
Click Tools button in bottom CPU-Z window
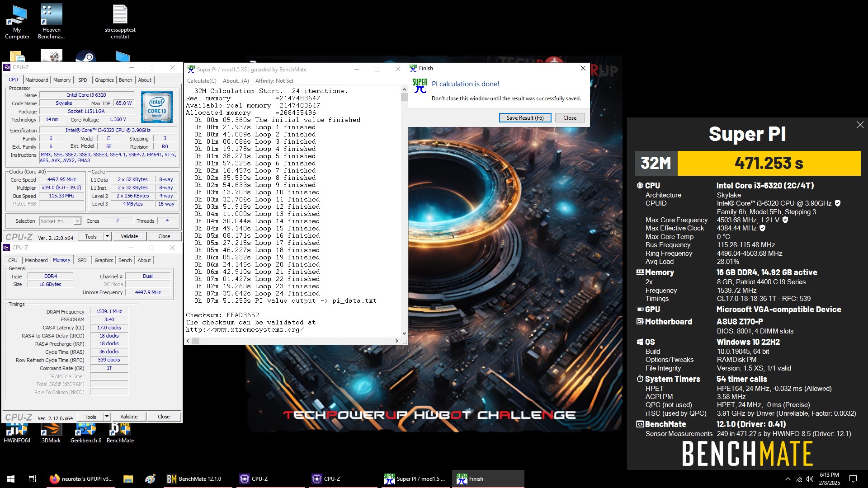(90, 417)
